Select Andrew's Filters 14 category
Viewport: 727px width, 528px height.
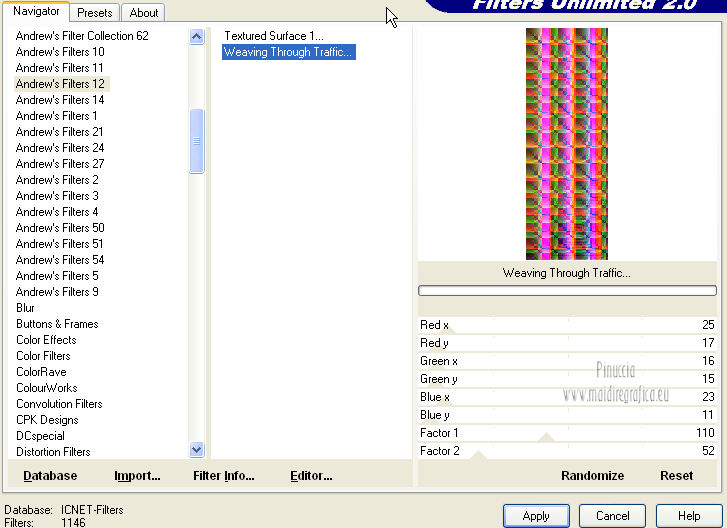[60, 100]
